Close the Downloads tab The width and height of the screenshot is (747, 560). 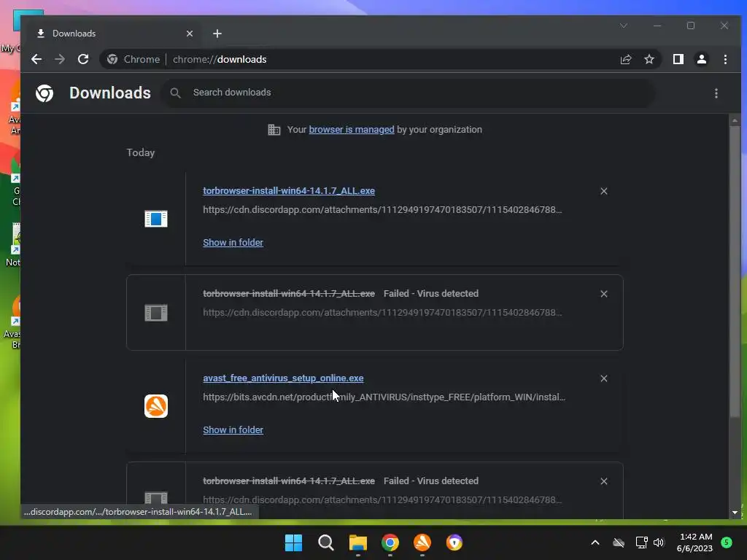pos(190,34)
